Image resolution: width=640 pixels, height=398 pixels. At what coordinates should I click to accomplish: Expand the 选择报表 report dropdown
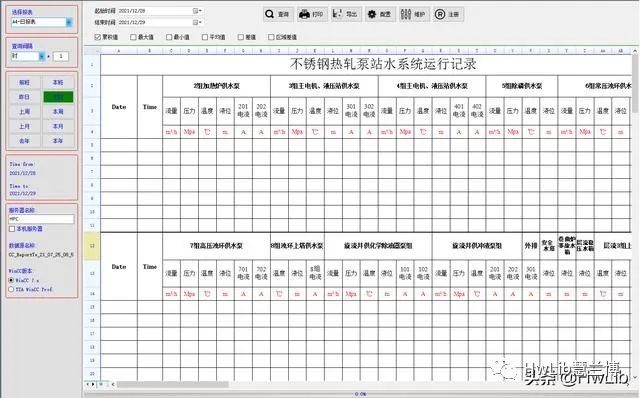69,22
